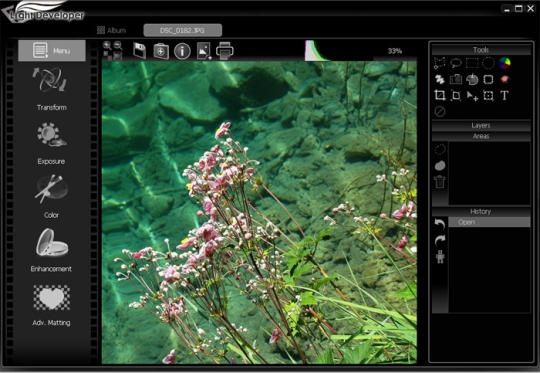This screenshot has height=373, width=540.
Task: Collapse the Areas panel header
Action: point(481,136)
